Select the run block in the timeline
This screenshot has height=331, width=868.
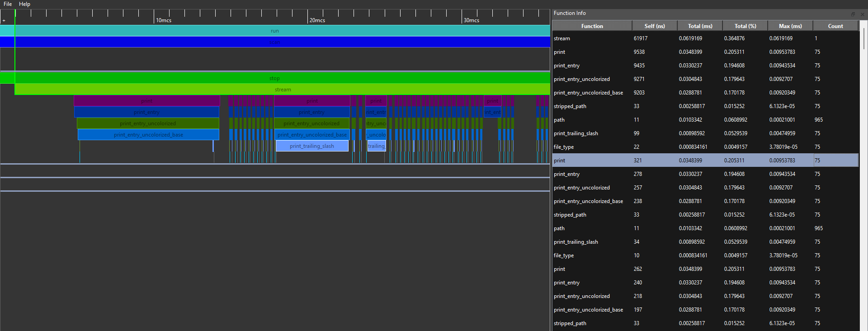275,31
